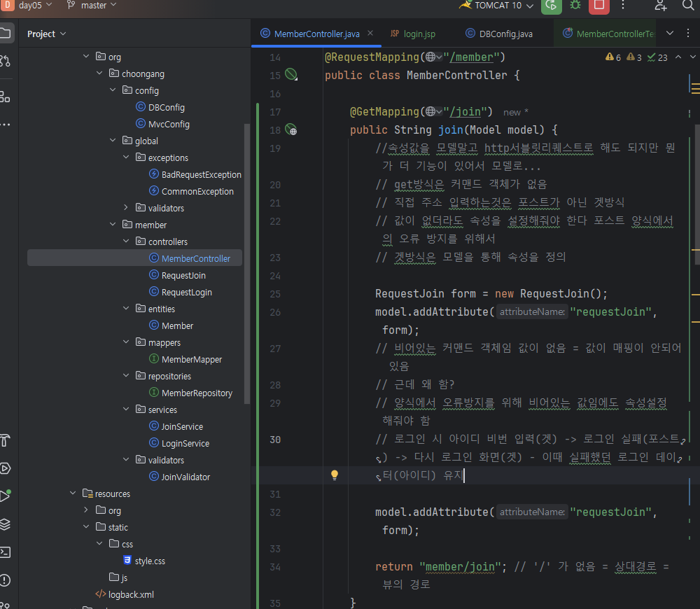The width and height of the screenshot is (700, 609).
Task: Expand the validators folder under global
Action: [126, 208]
